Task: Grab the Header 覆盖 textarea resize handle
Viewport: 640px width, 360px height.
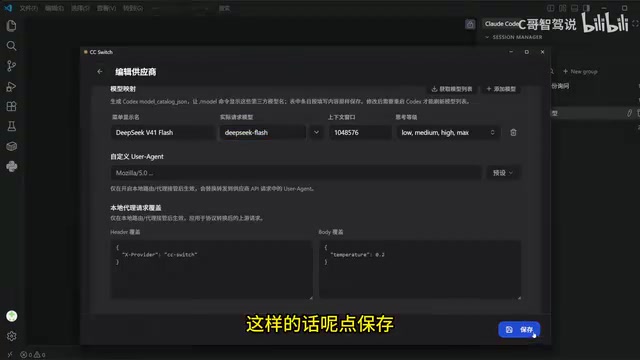Action: tap(311, 298)
